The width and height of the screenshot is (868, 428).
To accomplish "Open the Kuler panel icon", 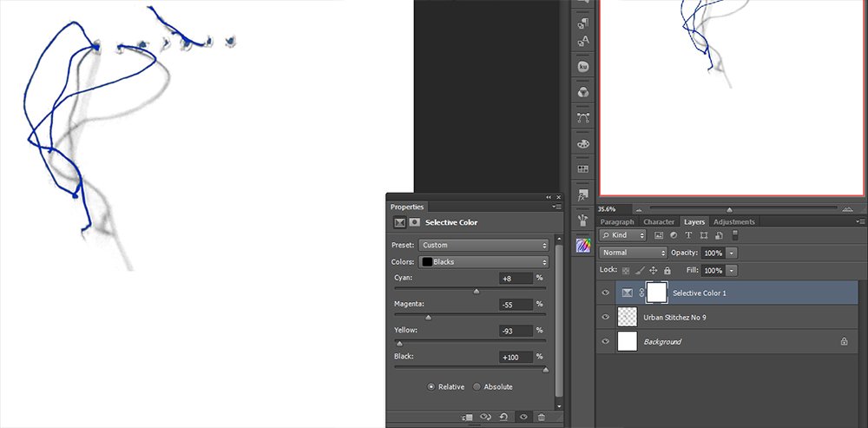I will [583, 67].
